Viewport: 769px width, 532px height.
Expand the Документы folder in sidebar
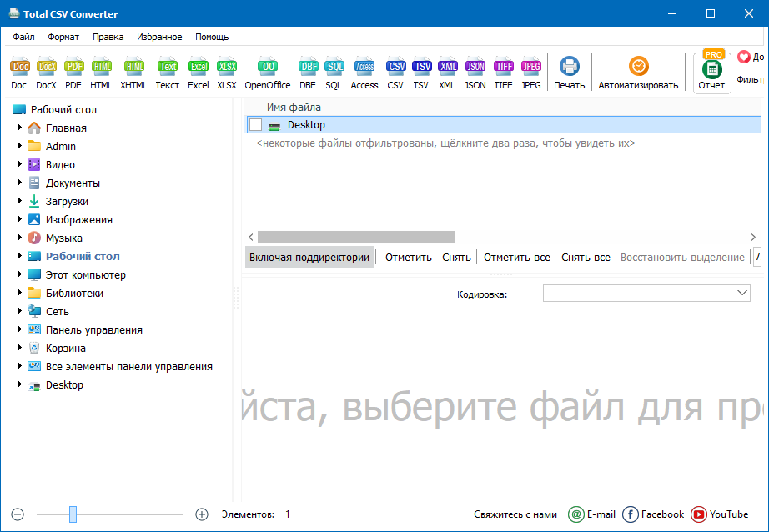coord(19,183)
